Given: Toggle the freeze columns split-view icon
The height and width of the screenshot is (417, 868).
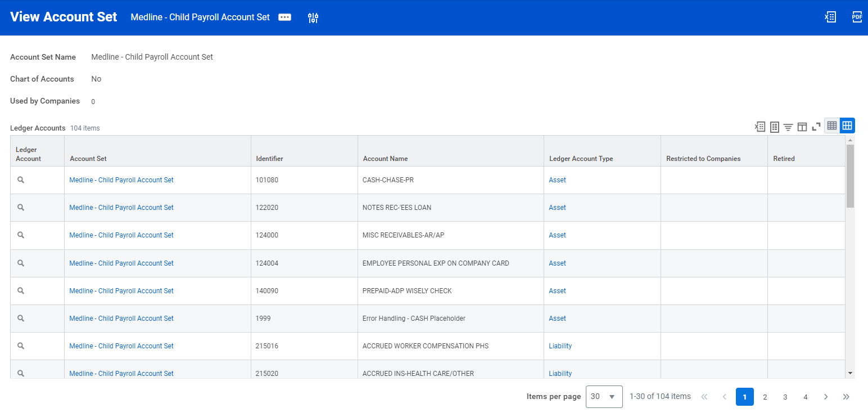Looking at the screenshot, I should point(802,126).
